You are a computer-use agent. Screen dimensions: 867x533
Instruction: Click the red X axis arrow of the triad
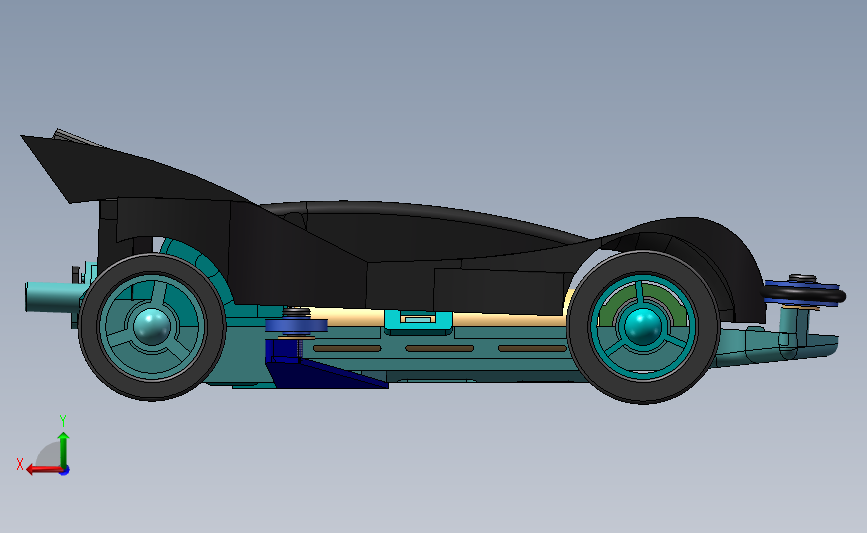tap(44, 469)
